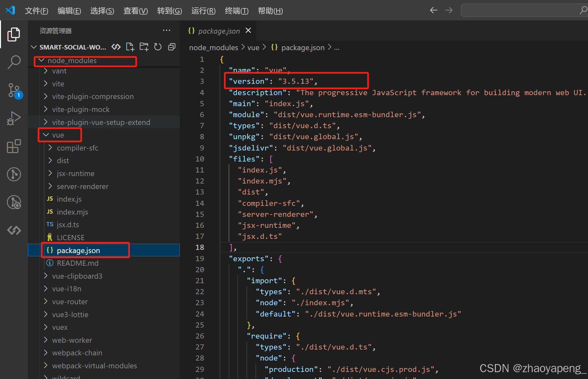Open the LICENSE file

point(103,238)
